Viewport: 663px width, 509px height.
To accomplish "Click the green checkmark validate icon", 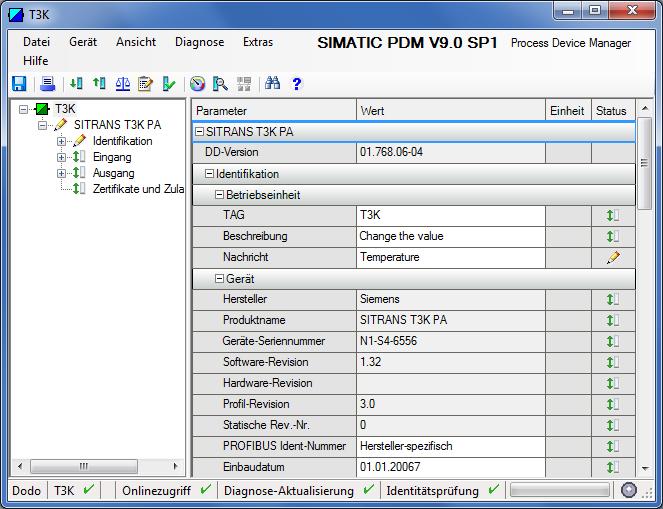I will pos(169,84).
